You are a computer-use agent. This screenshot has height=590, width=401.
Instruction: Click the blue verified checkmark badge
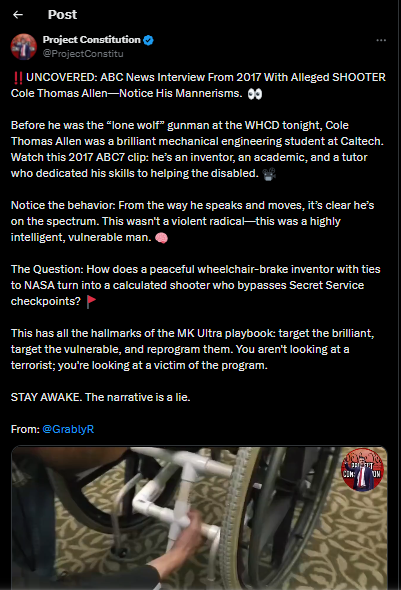(148, 40)
